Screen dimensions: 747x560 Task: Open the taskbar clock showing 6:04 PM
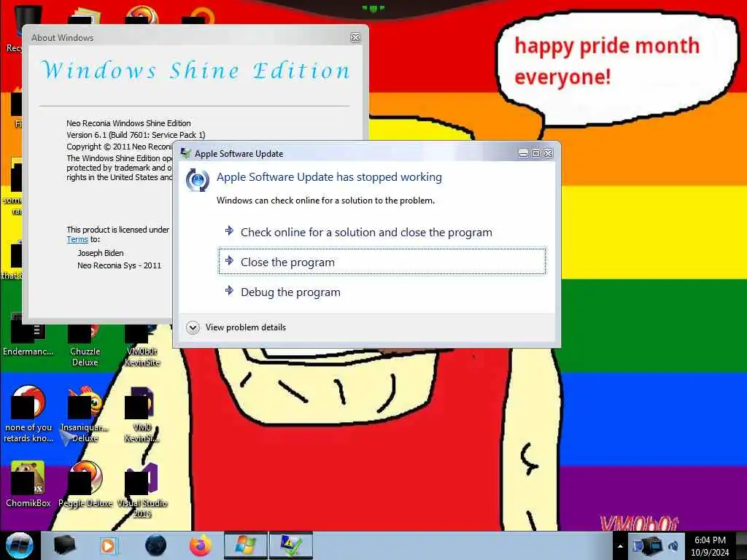click(x=710, y=545)
